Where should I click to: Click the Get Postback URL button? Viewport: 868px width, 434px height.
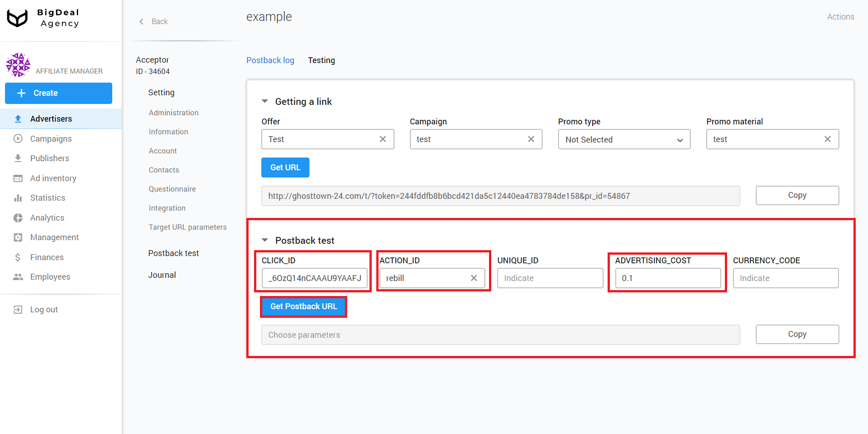click(x=303, y=306)
